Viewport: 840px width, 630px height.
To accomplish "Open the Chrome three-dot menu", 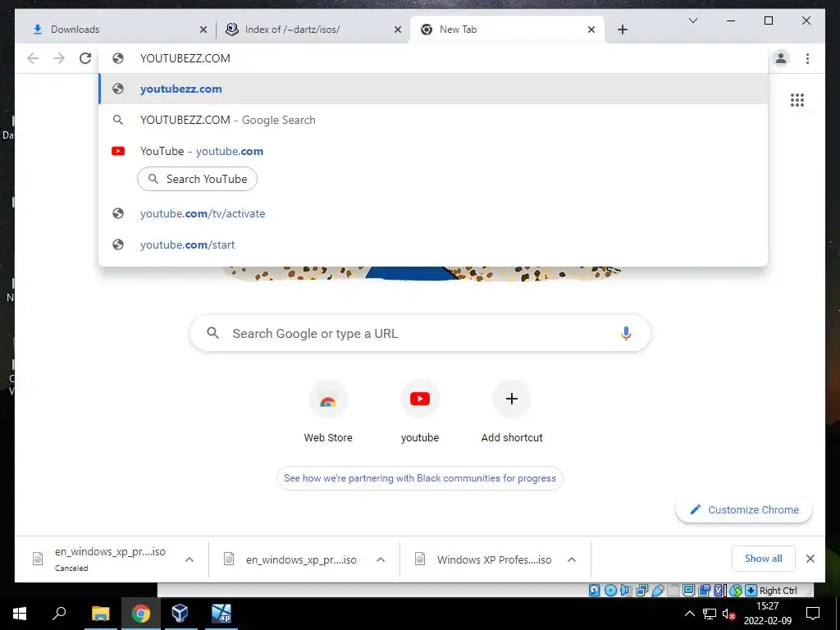I will pyautogui.click(x=807, y=58).
